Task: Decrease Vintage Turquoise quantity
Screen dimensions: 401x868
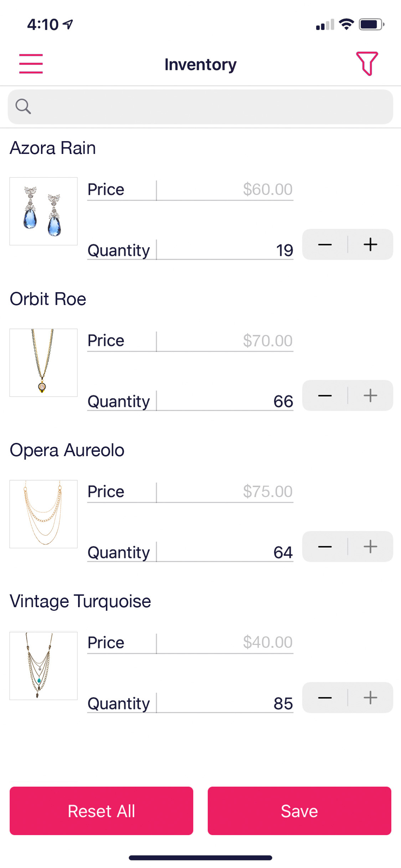Action: 325,698
